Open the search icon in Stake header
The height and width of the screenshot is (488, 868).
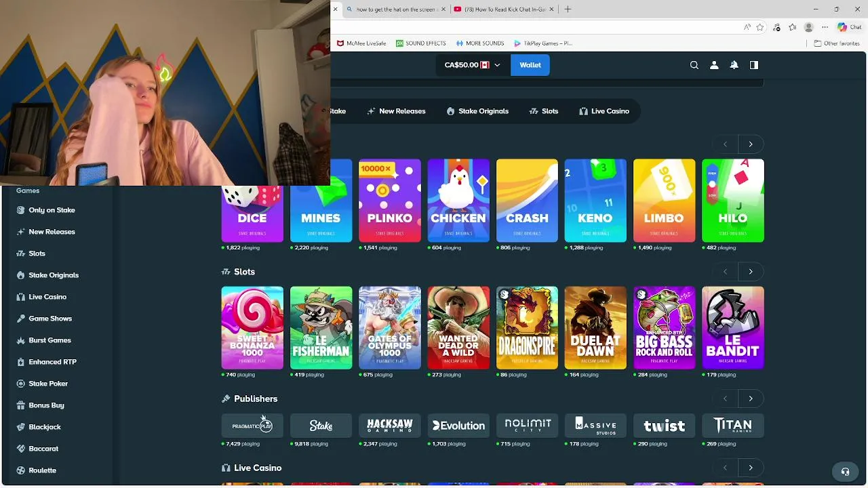[694, 65]
